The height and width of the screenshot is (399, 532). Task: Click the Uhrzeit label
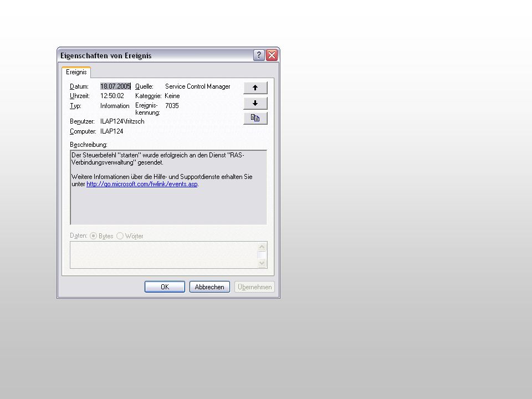80,96
